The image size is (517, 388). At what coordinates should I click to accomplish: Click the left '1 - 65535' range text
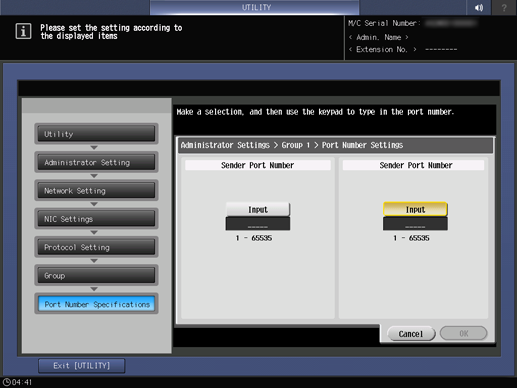pos(254,238)
